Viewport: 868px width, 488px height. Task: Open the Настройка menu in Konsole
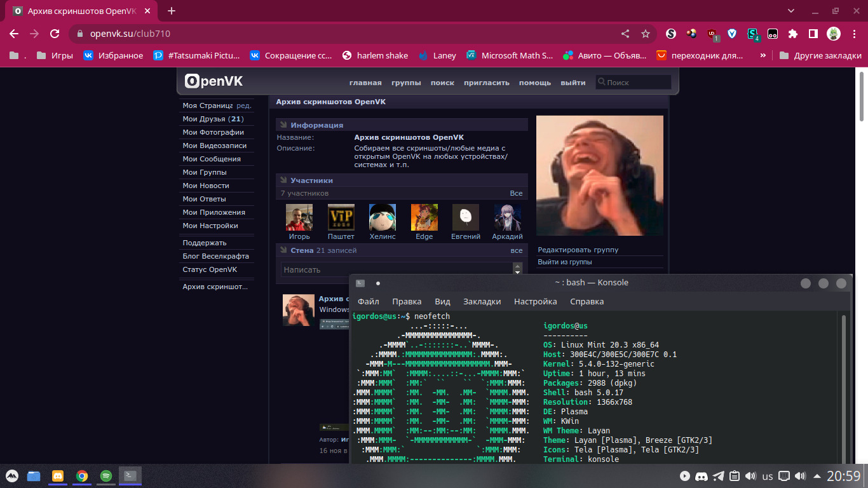[x=535, y=302]
